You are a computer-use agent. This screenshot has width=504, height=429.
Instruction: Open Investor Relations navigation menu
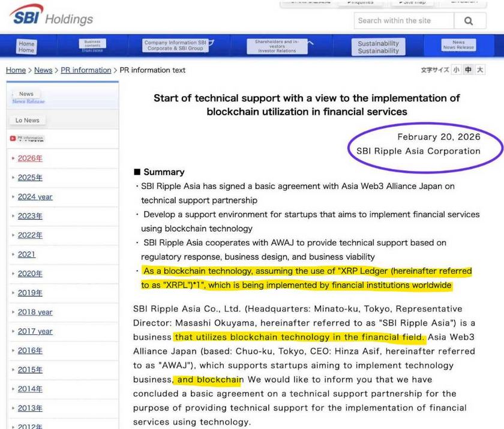(277, 47)
